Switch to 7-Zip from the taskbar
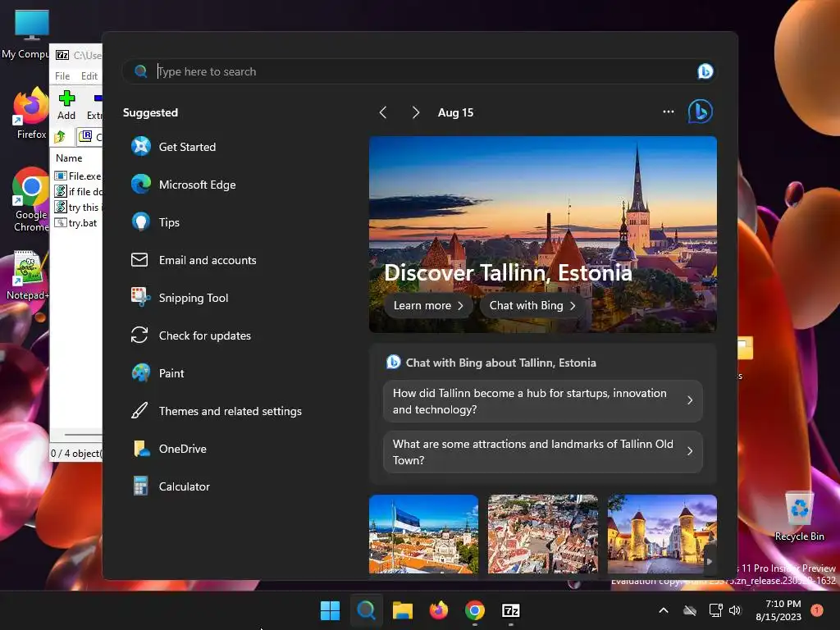840x630 pixels. coord(511,610)
